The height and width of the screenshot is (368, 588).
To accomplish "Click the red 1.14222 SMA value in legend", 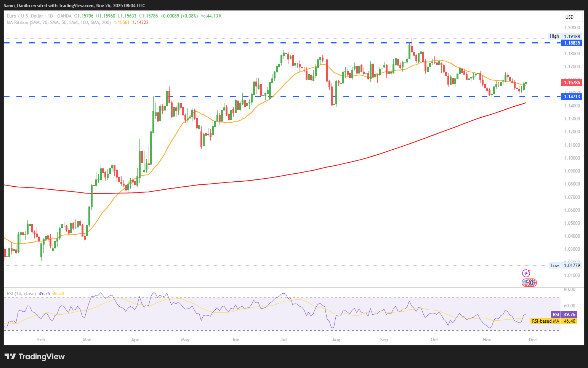I will pyautogui.click(x=140, y=22).
